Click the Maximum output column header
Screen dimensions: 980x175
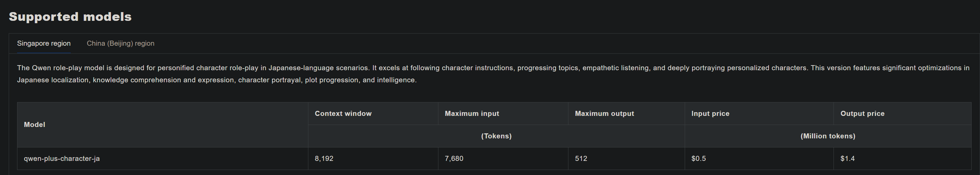coord(604,114)
